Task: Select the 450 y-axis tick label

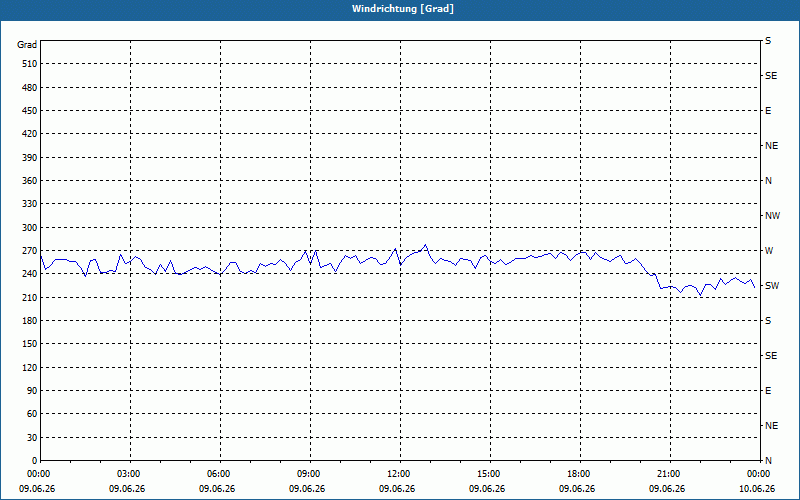Action: point(30,111)
